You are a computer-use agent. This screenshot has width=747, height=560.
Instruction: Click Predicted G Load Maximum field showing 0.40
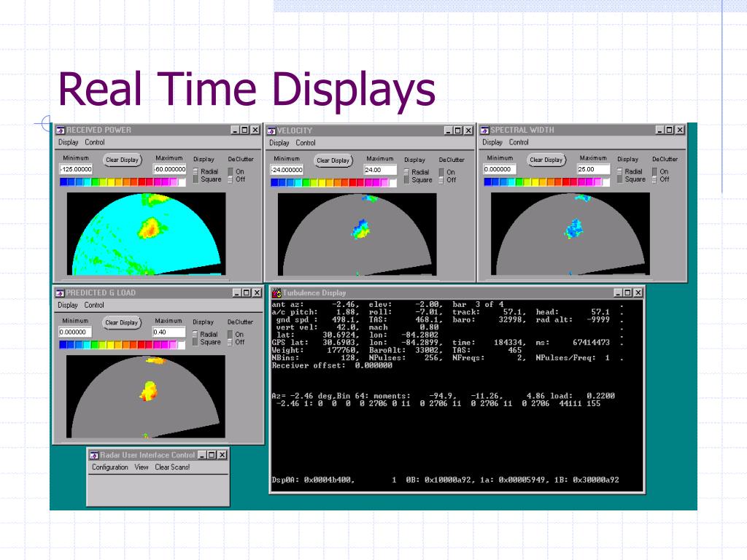coord(169,332)
